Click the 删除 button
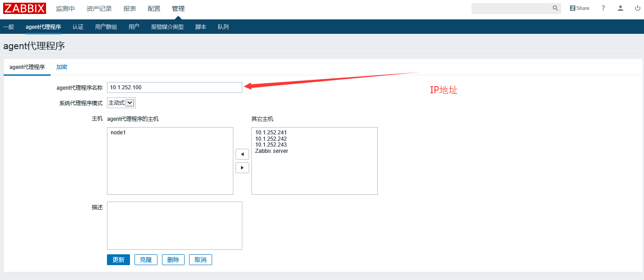The width and height of the screenshot is (644, 280). click(173, 260)
